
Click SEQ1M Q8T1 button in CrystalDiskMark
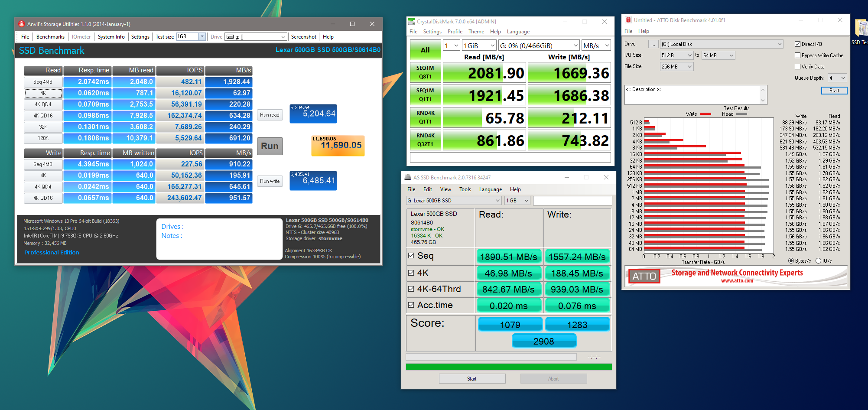coord(426,72)
